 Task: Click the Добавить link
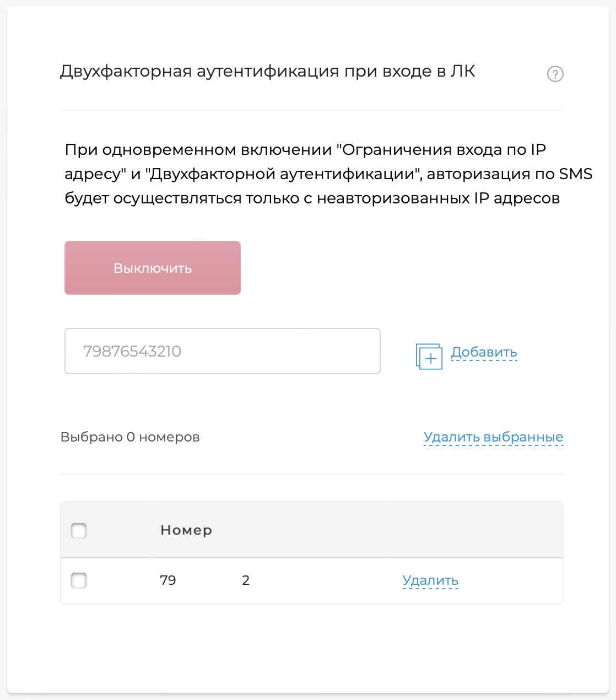point(484,352)
